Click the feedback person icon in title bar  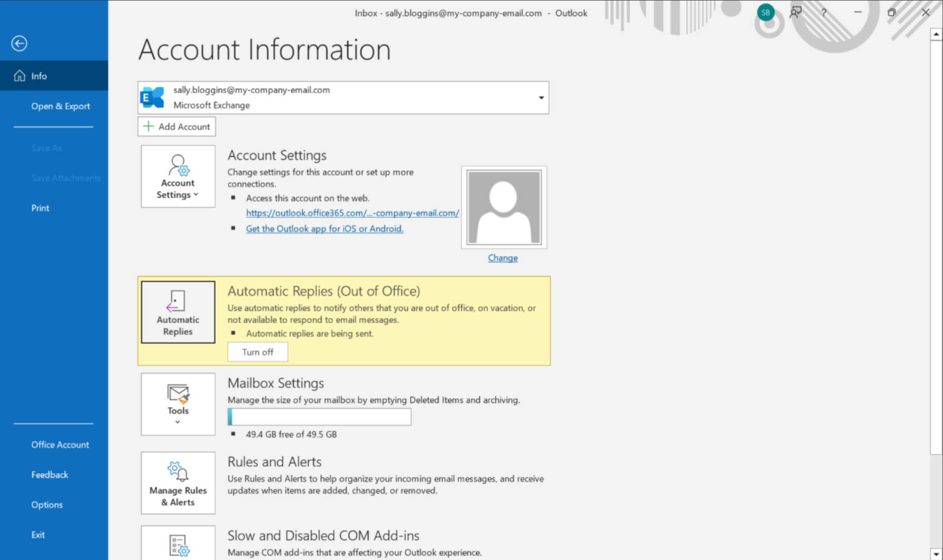coord(795,13)
